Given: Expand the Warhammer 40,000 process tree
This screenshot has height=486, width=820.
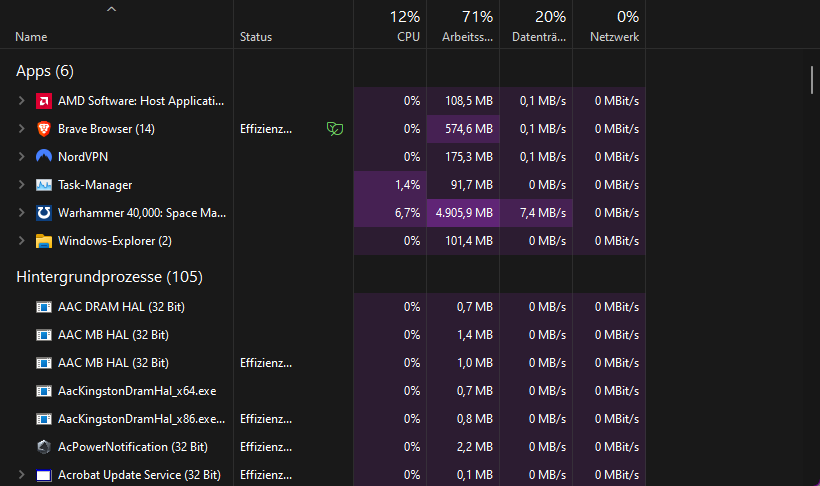Looking at the screenshot, I should click(21, 213).
